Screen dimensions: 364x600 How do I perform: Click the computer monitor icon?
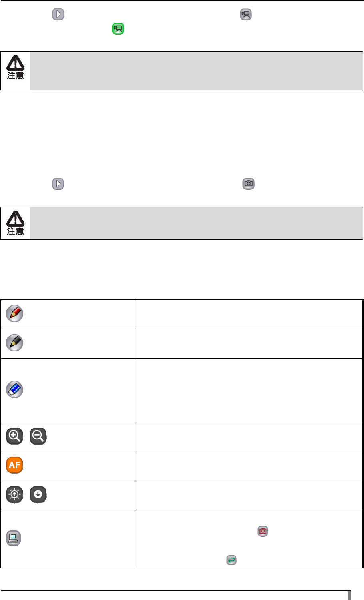(x=14, y=538)
